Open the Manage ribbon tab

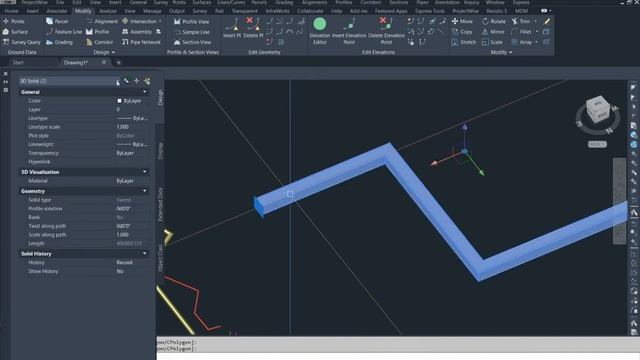click(152, 11)
